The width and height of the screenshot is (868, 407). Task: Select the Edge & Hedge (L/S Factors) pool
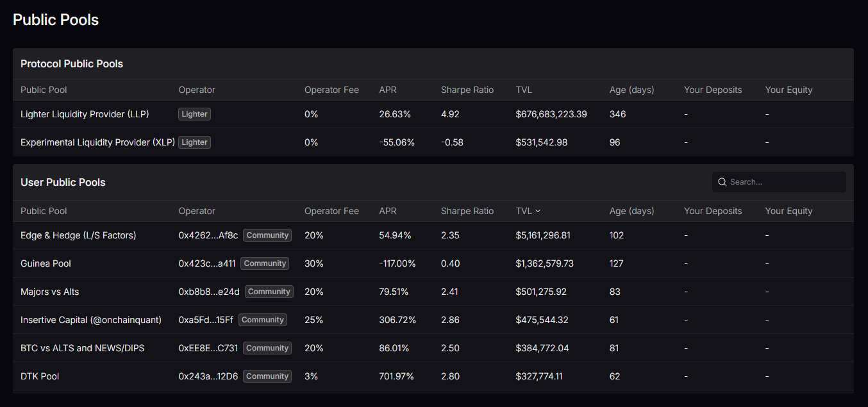[78, 235]
